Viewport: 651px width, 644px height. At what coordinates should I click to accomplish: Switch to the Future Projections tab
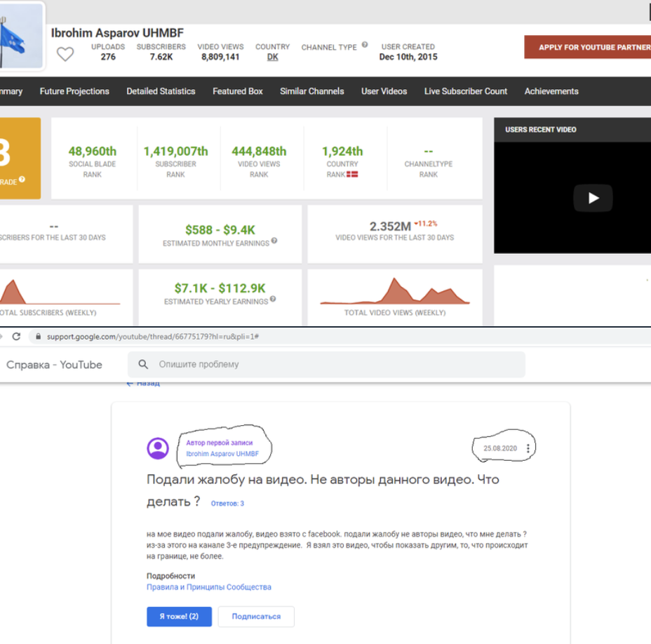coord(74,91)
